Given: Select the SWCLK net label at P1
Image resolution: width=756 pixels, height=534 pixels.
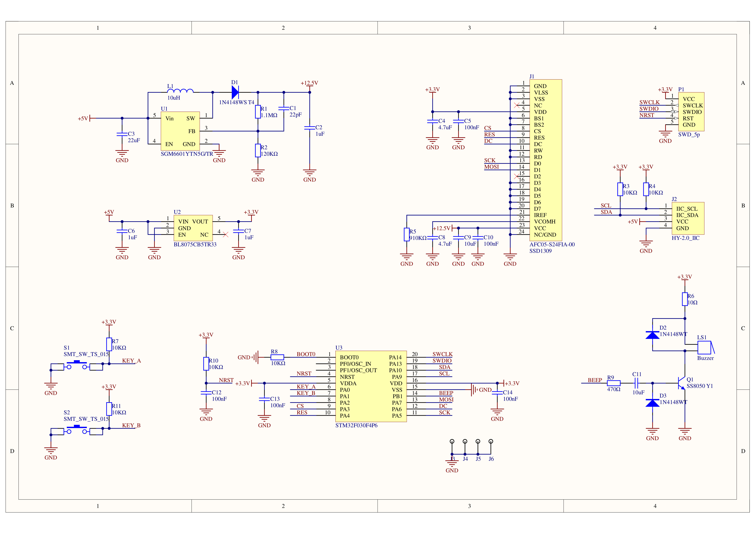Looking at the screenshot, I should [649, 102].
